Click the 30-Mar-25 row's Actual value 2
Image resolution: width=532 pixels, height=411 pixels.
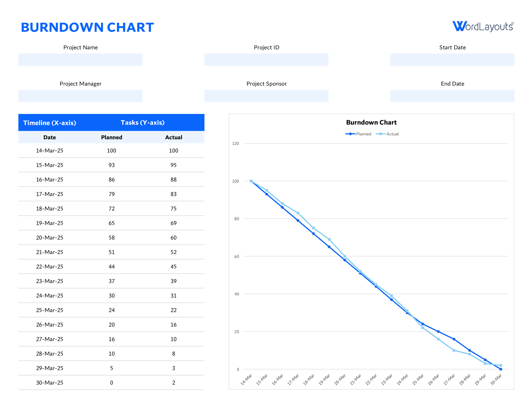(173, 382)
